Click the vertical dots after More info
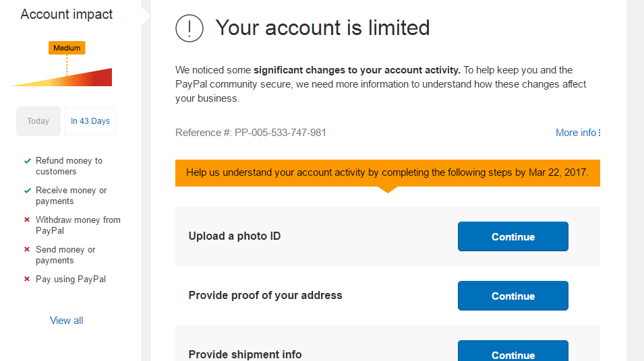Screen dimensions: 644x361 pyautogui.click(x=599, y=133)
